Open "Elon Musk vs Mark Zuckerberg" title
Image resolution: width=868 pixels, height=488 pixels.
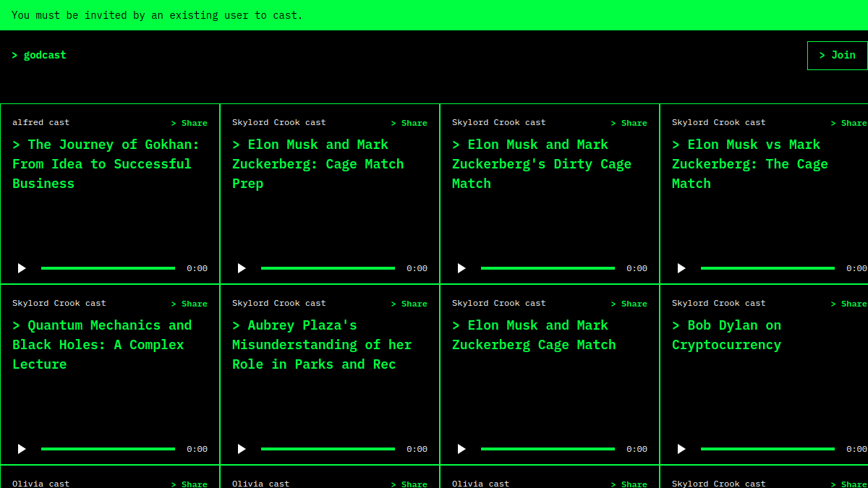(x=750, y=164)
